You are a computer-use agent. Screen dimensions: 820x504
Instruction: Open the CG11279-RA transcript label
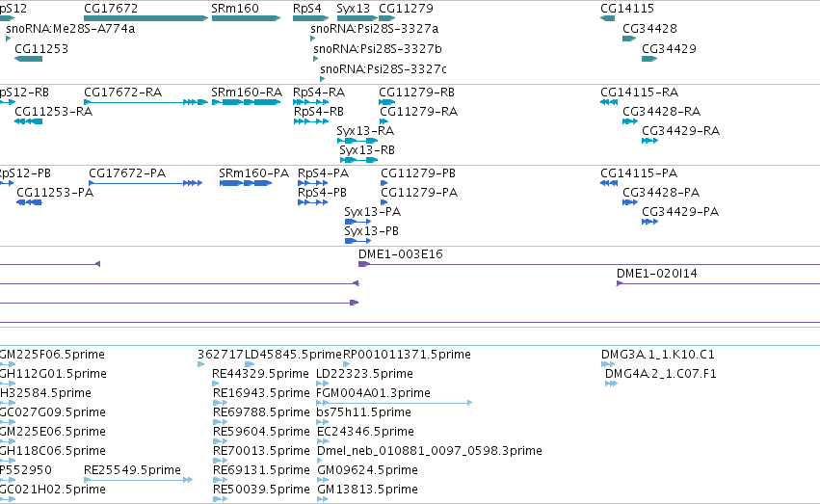click(418, 112)
